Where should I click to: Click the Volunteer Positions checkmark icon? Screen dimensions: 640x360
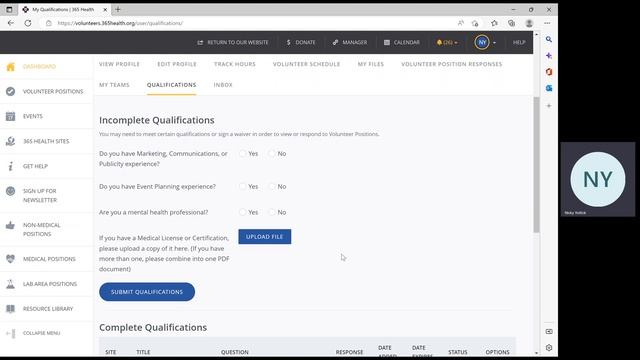point(11,91)
